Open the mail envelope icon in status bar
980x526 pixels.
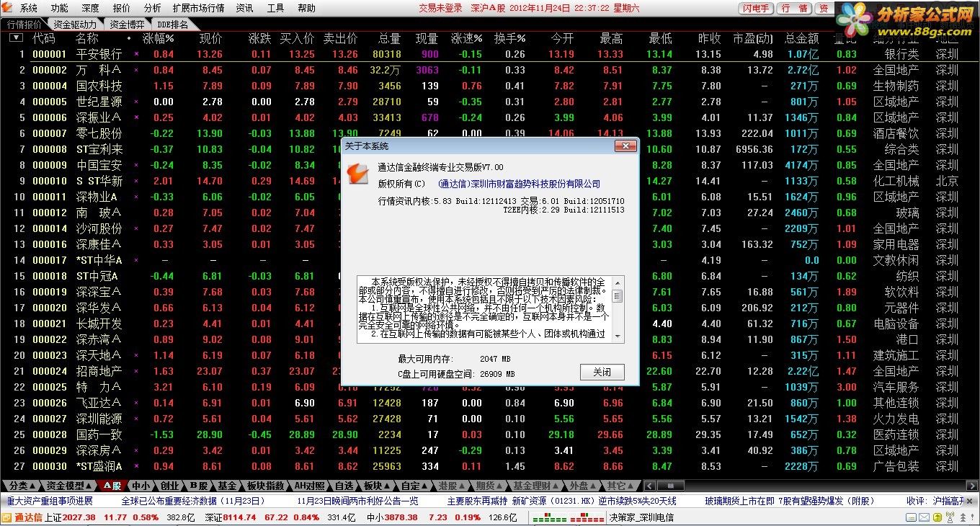[x=924, y=517]
